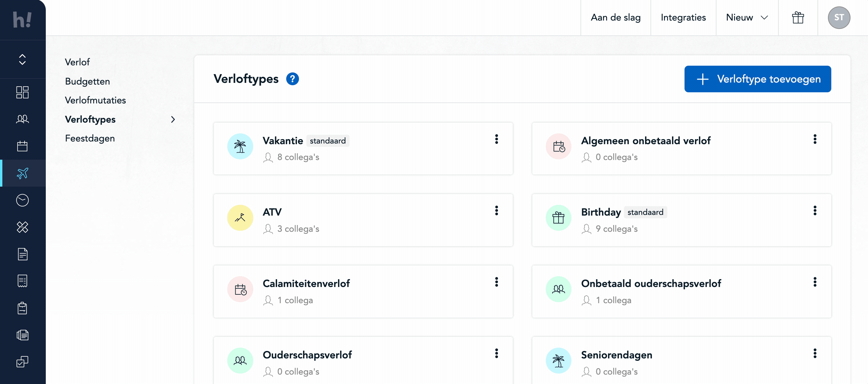Open the colleagues icon in sidebar
This screenshot has width=868, height=384.
(x=22, y=119)
